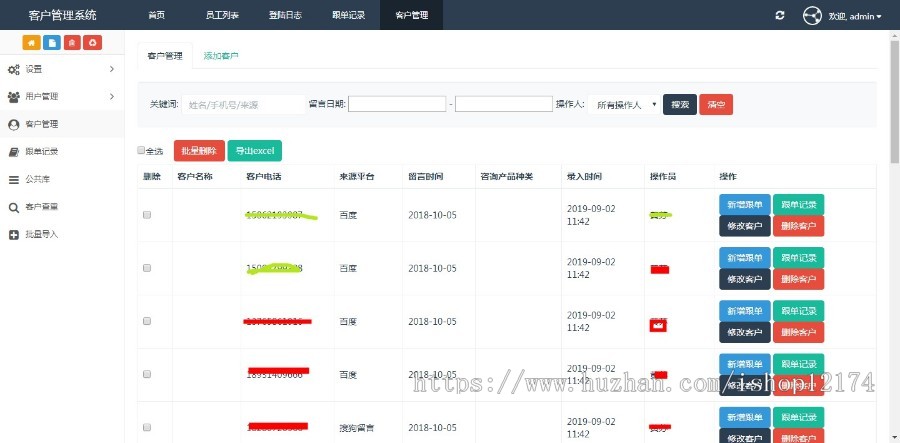Click 删除客户 in the third customer row
Image resolution: width=900 pixels, height=443 pixels.
click(x=798, y=332)
